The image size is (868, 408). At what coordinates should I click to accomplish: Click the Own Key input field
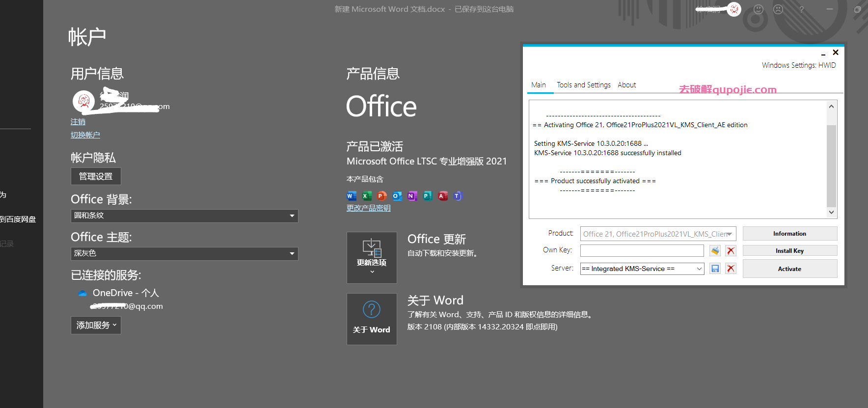pyautogui.click(x=642, y=251)
